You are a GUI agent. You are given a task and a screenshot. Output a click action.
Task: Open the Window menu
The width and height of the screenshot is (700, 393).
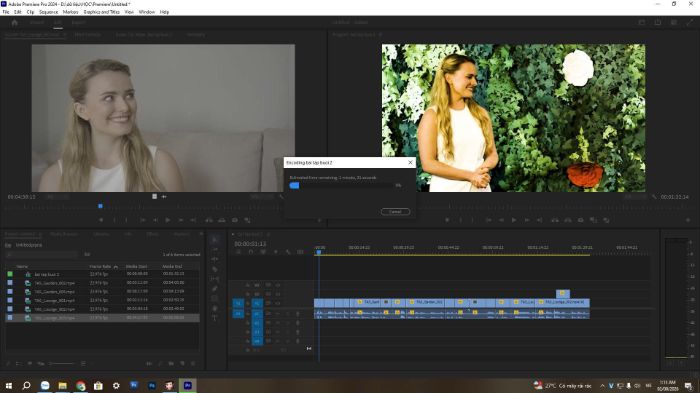pos(146,12)
